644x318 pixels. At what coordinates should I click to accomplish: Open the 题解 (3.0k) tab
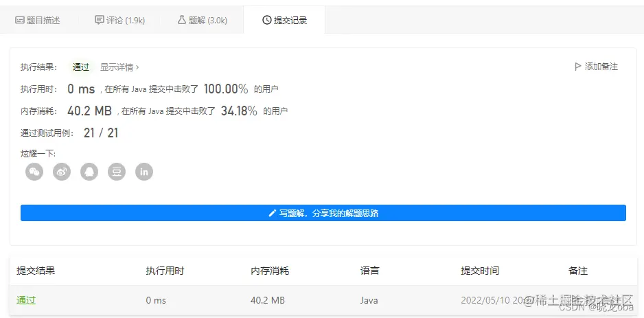[x=202, y=20]
